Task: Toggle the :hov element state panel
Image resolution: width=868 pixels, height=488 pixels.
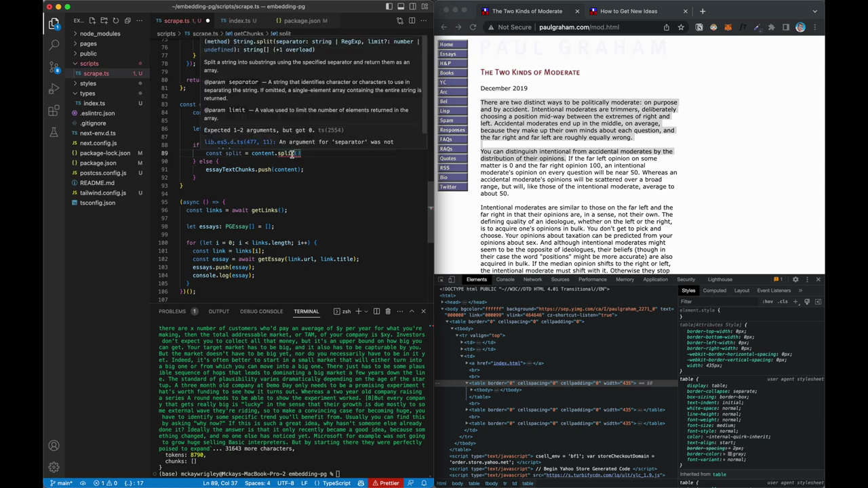Action: point(768,302)
